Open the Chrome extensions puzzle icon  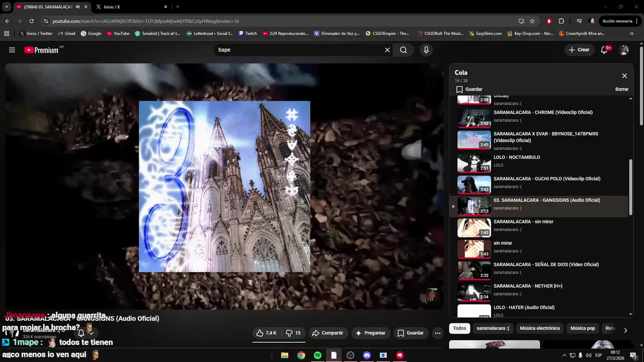click(x=561, y=21)
